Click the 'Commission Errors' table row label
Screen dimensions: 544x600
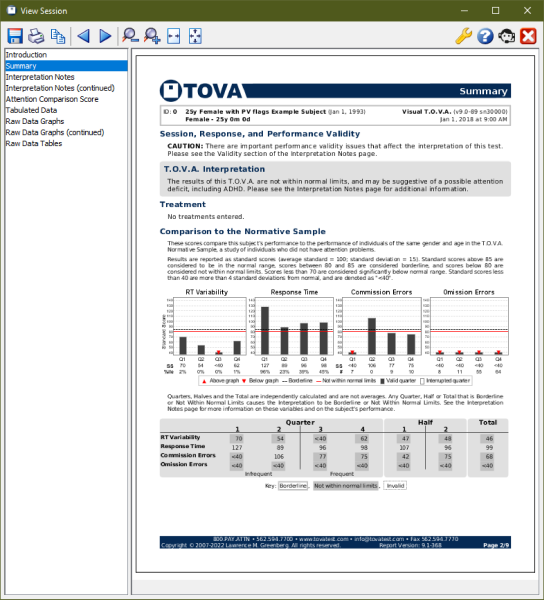point(188,455)
